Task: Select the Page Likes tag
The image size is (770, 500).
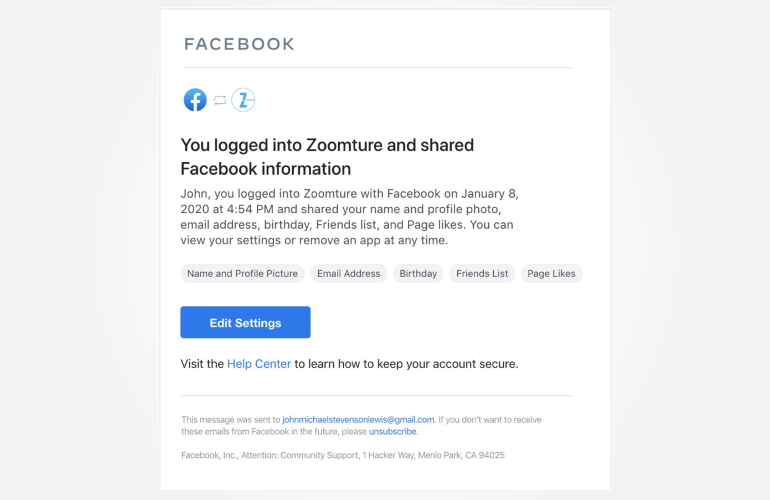Action: (552, 273)
